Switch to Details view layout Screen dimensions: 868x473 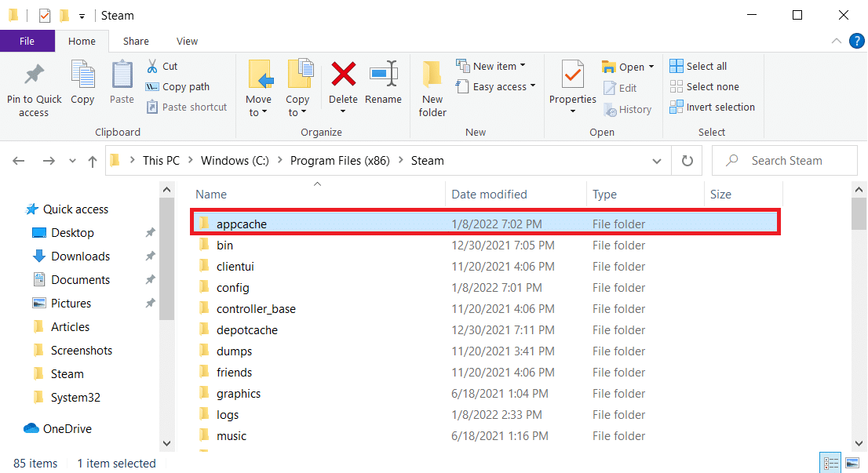(x=831, y=463)
